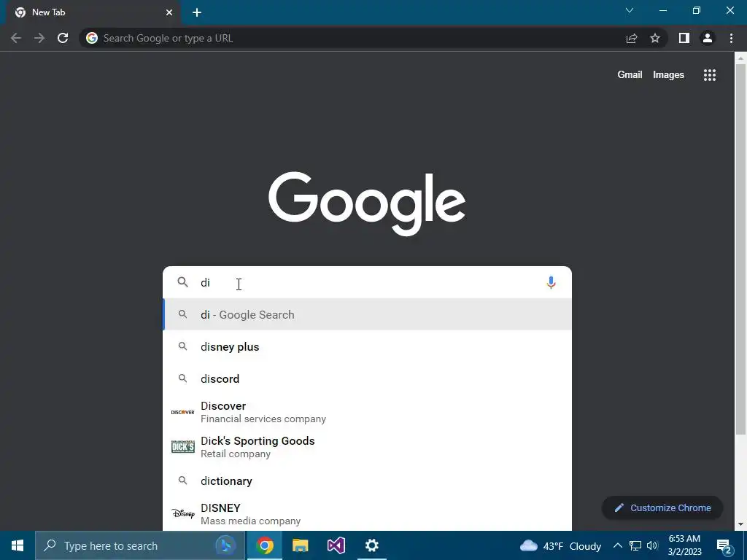Click the Disney logo thumbnail

point(183,514)
